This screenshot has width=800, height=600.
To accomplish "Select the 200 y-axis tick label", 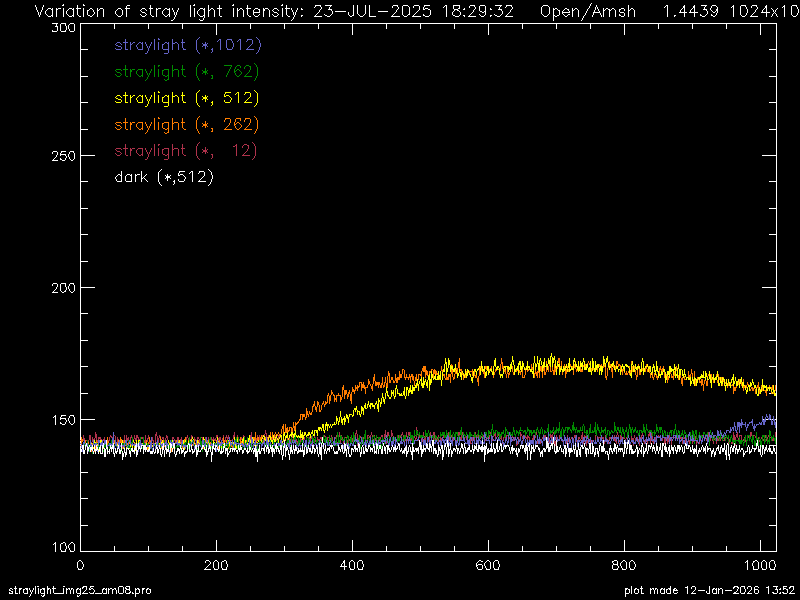I will (x=63, y=287).
